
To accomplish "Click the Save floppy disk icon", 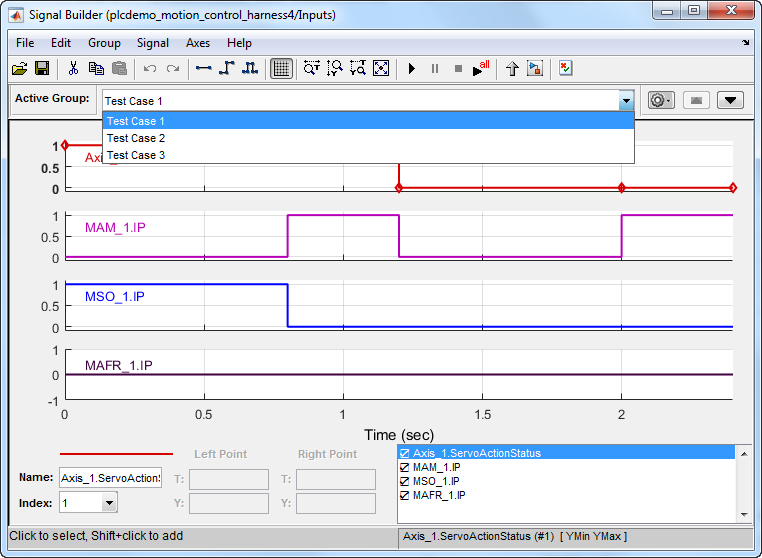I will tap(42, 69).
